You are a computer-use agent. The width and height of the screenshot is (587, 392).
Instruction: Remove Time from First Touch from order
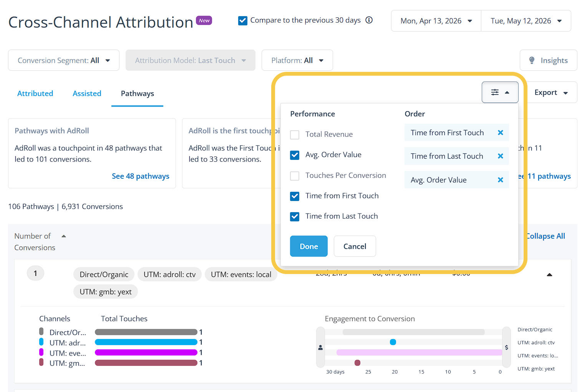click(x=500, y=133)
